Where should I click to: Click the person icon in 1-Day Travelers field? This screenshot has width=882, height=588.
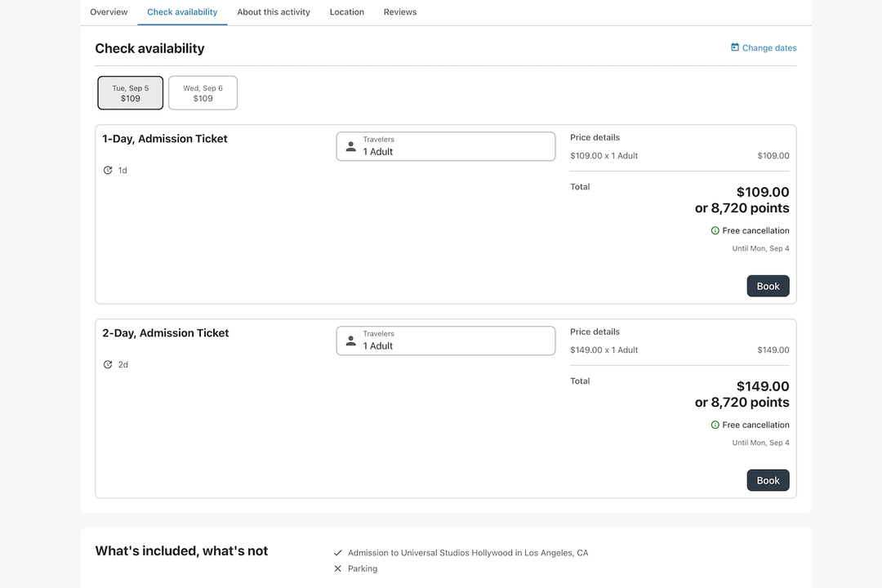[x=351, y=146]
